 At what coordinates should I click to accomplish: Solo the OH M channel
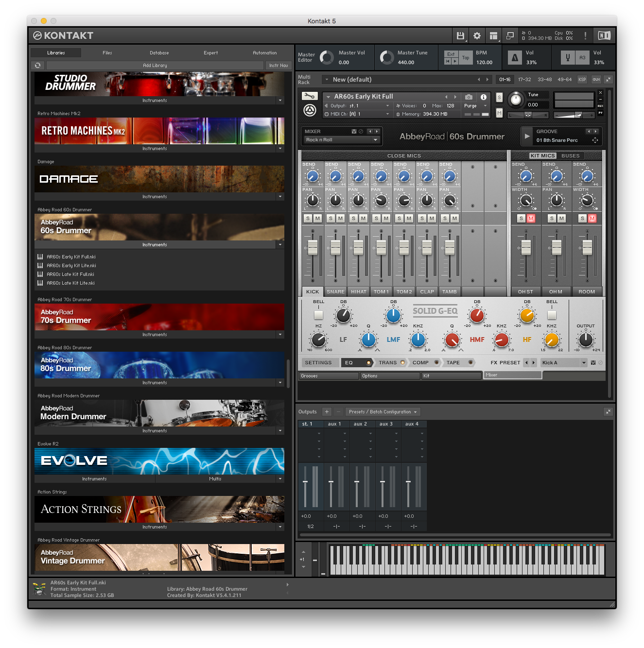coord(552,219)
